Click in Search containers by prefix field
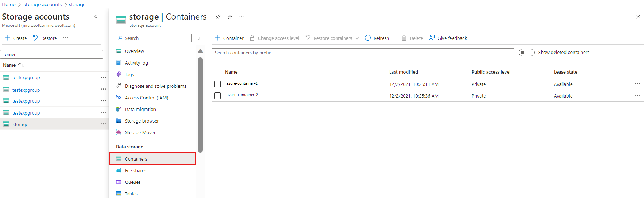The width and height of the screenshot is (644, 198). pos(363,53)
